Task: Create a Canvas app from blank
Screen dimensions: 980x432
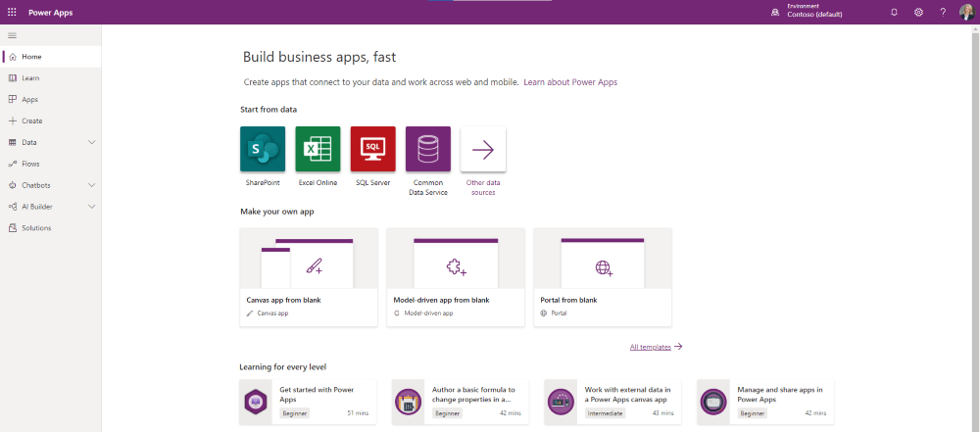Action: coord(308,277)
